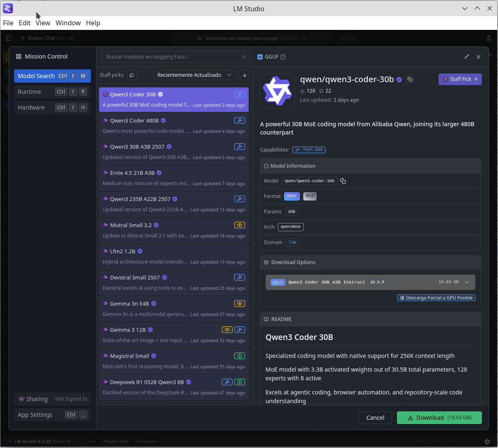Image resolution: width=498 pixels, height=448 pixels.
Task: Click Descarga Parcial a GPU Posible badge
Action: [436, 298]
